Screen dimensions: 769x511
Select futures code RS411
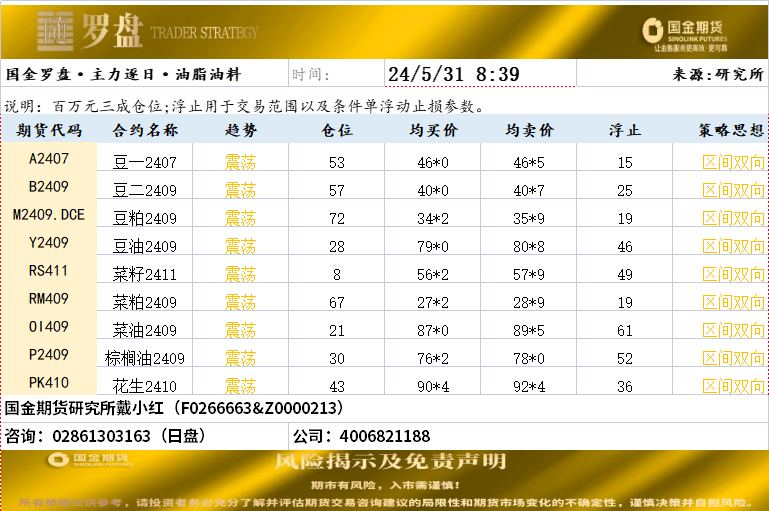pyautogui.click(x=49, y=270)
